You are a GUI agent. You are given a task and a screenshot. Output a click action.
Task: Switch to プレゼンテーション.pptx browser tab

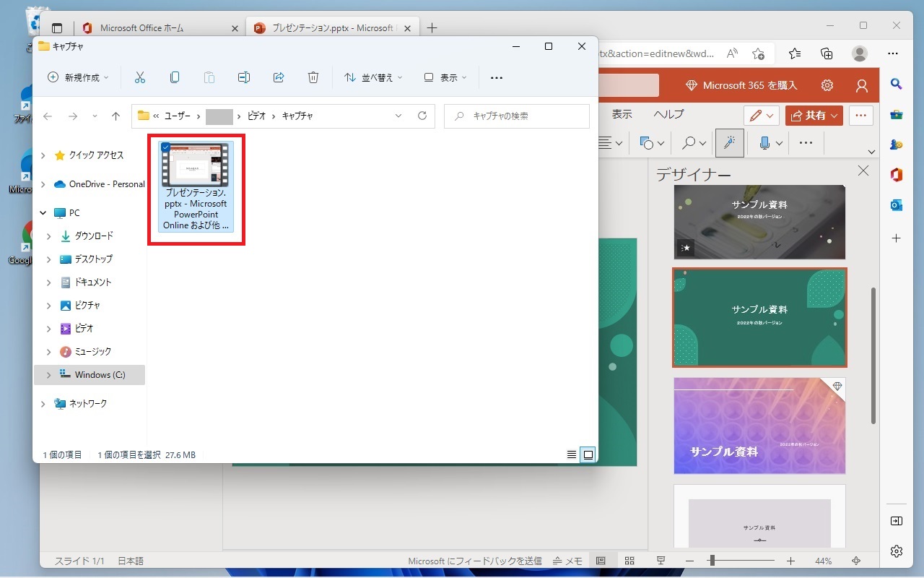pyautogui.click(x=332, y=28)
